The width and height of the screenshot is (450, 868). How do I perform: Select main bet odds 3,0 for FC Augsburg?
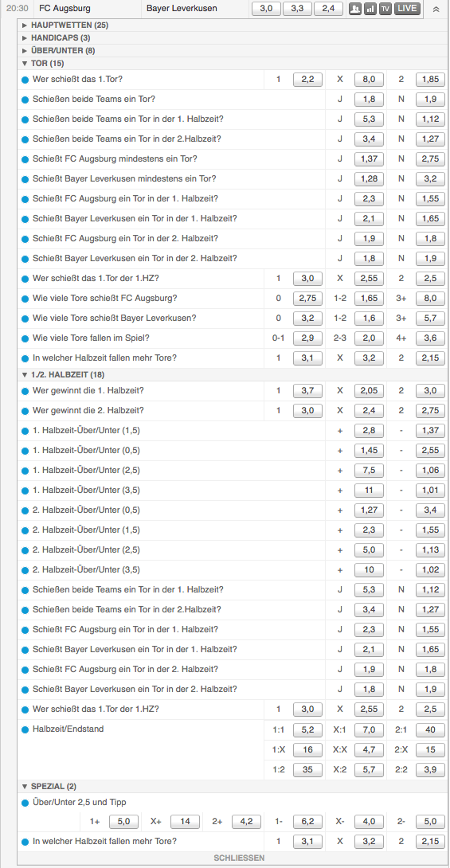click(266, 9)
